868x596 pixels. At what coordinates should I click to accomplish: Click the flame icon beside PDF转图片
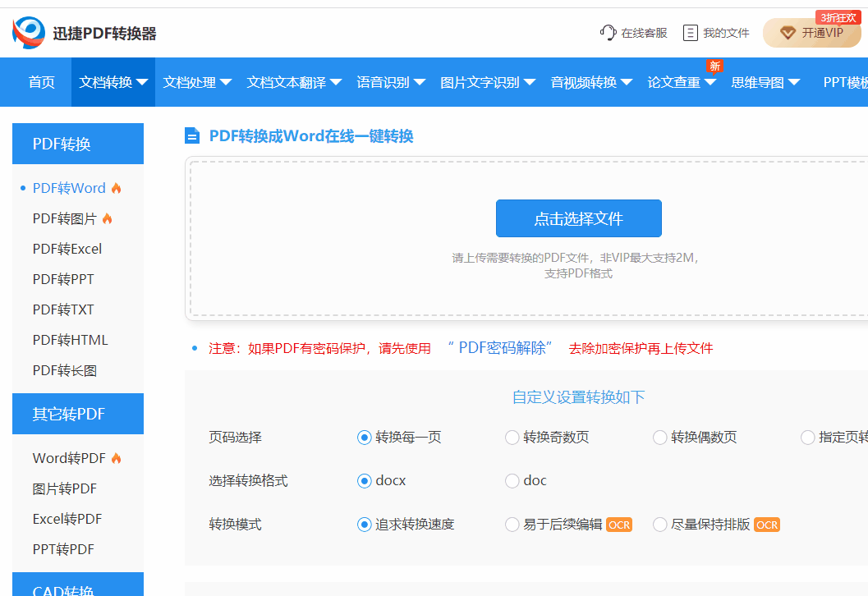tap(108, 218)
